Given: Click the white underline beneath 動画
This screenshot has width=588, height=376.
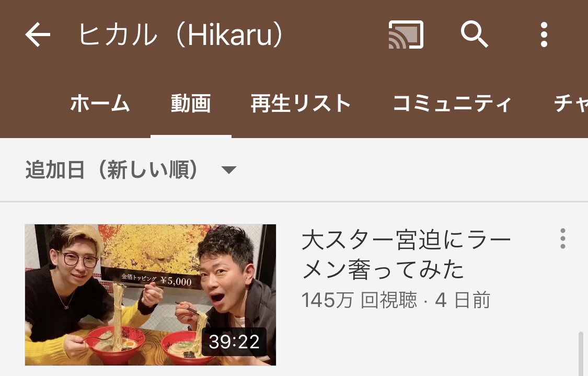Looking at the screenshot, I should (x=191, y=136).
